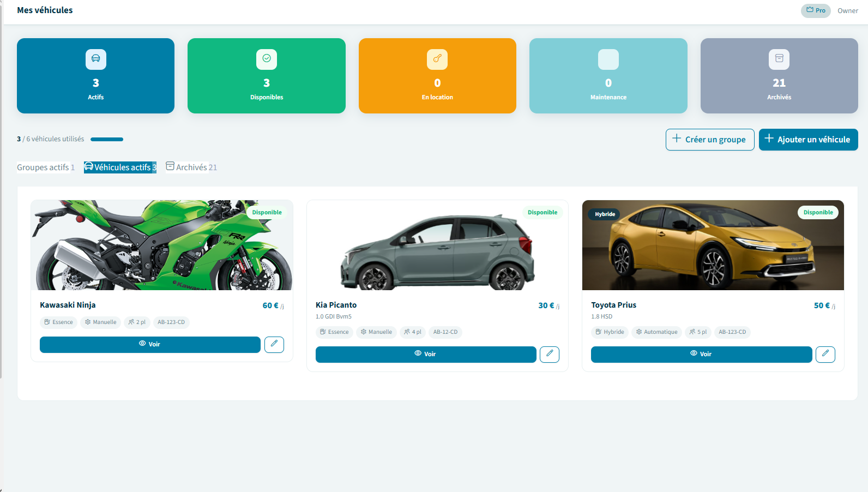Select the Véhicules actifs tab
The image size is (868, 492).
pos(120,167)
